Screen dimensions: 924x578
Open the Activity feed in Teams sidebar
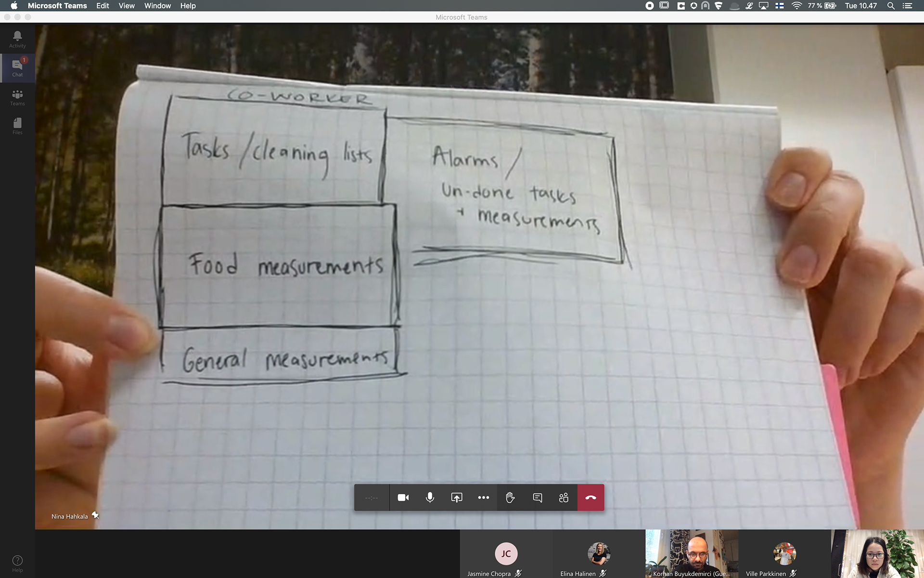17,39
